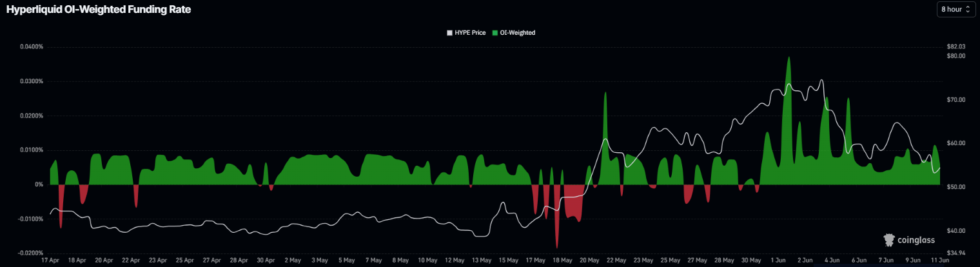980x267 pixels.
Task: Click the green OI-Weighted legend swatch
Action: 495,32
